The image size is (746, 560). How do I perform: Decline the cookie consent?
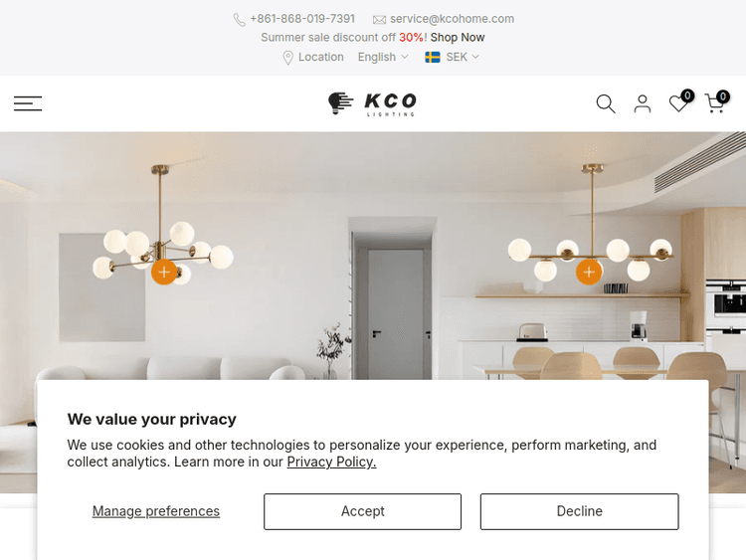point(580,511)
